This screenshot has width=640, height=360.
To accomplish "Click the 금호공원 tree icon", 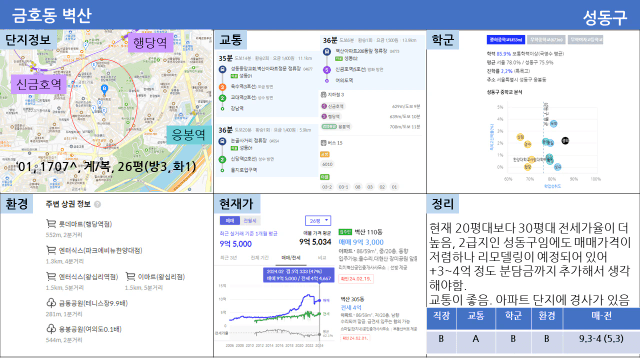I will pos(51,303).
